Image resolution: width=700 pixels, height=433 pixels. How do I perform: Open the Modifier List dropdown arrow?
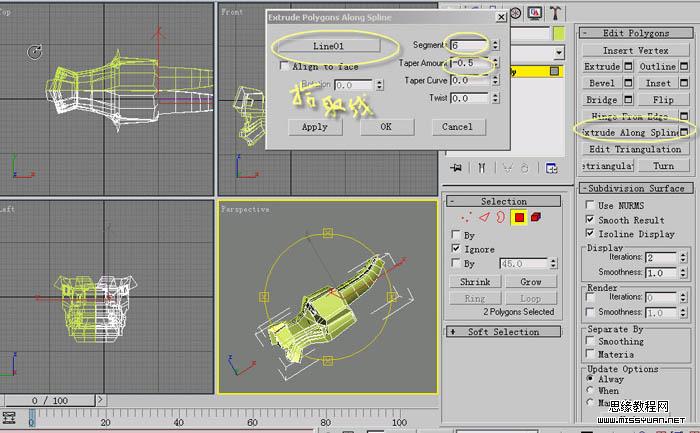(x=559, y=53)
